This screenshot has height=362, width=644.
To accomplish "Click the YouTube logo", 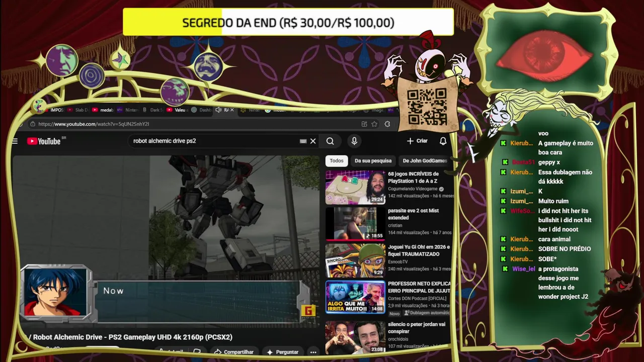I will click(44, 141).
